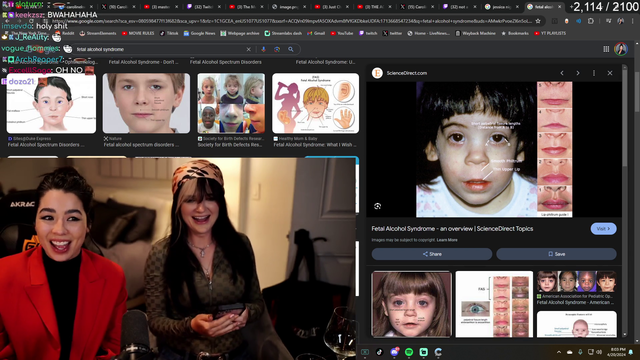Open the cloud sync tray icon

tap(569, 352)
